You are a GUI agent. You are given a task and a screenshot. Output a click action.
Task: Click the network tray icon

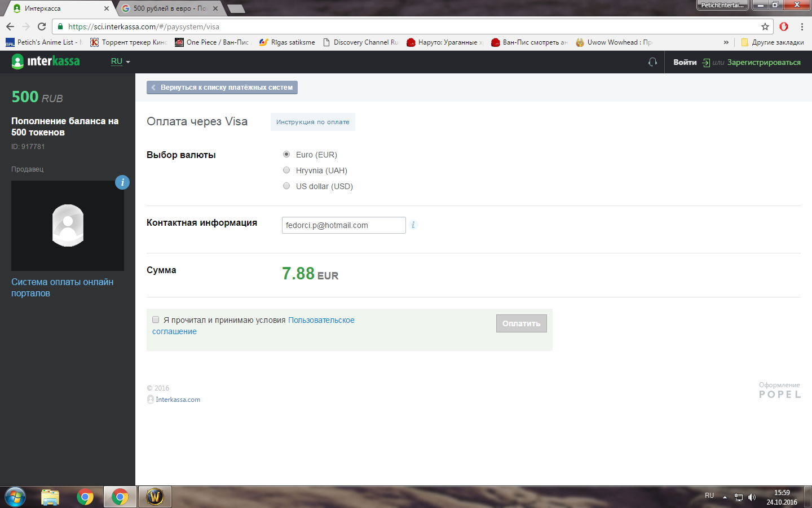pyautogui.click(x=739, y=497)
